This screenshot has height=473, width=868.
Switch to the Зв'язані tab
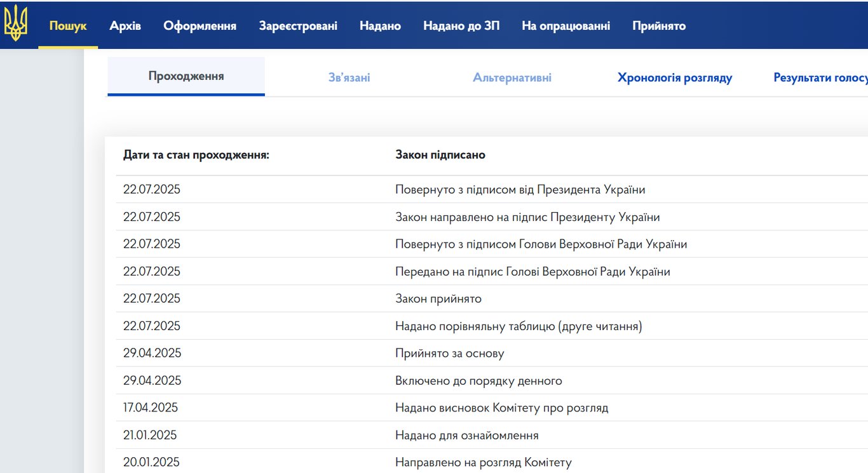[348, 77]
